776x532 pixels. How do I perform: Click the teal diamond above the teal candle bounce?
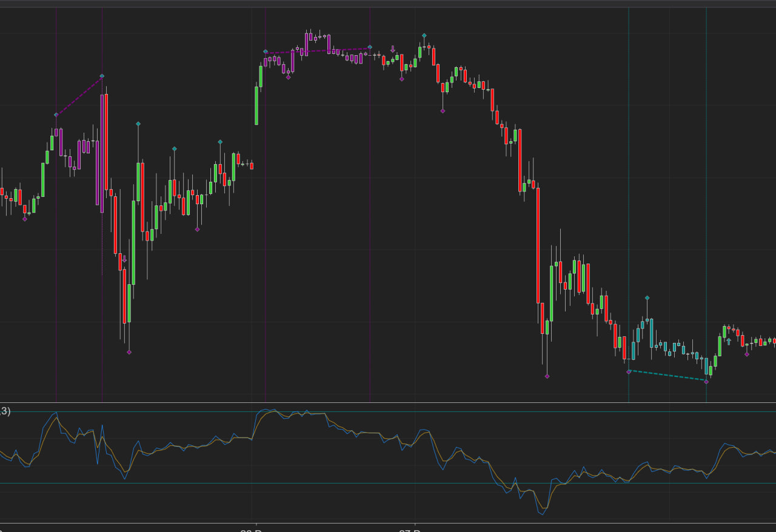pyautogui.click(x=647, y=298)
